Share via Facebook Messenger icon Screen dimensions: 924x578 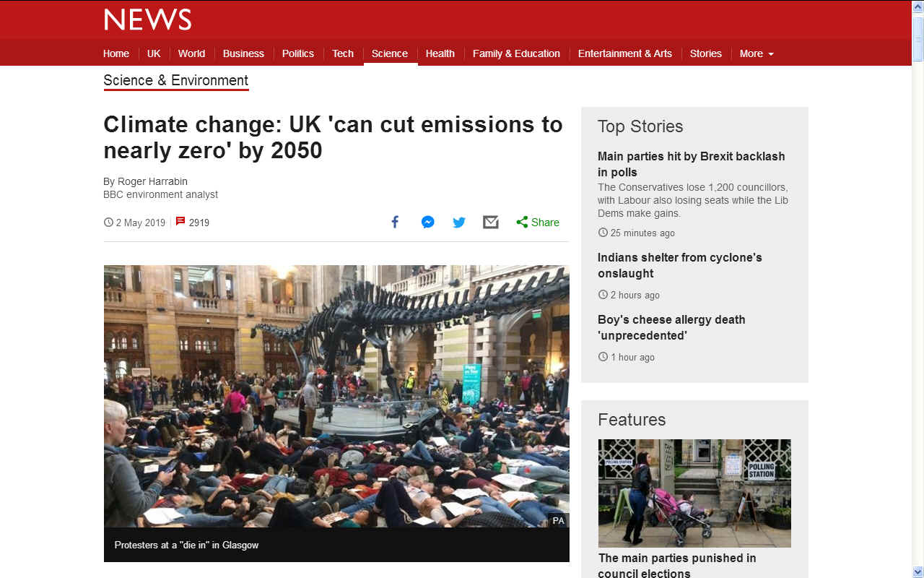[x=428, y=222]
